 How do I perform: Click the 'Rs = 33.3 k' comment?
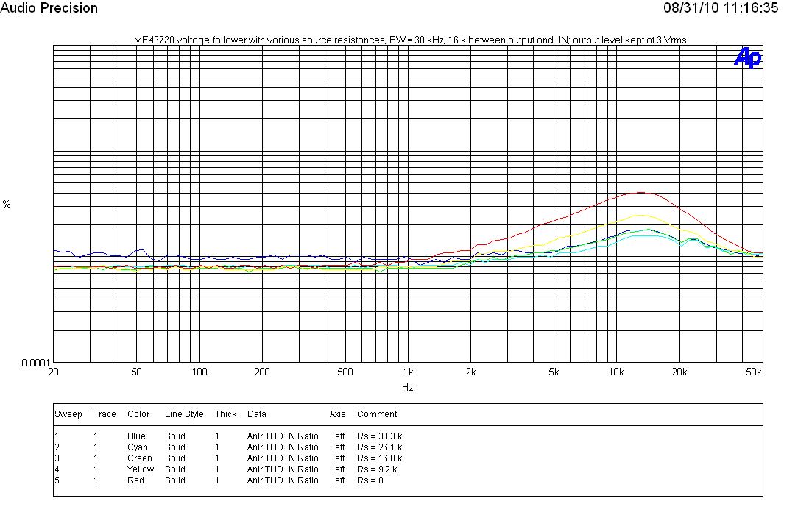380,436
